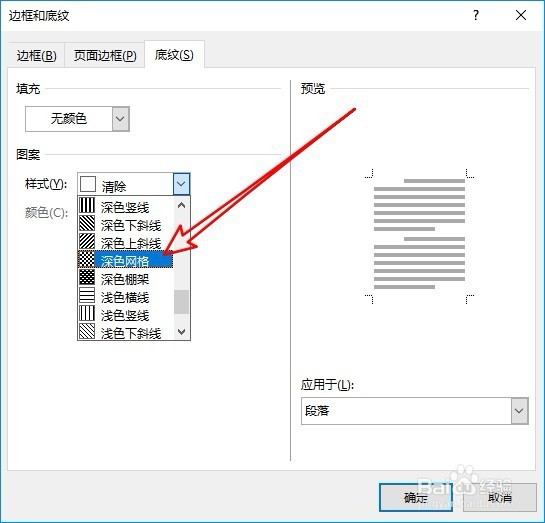Click pattern list scroll down arrow
The image size is (545, 523).
coord(181,332)
